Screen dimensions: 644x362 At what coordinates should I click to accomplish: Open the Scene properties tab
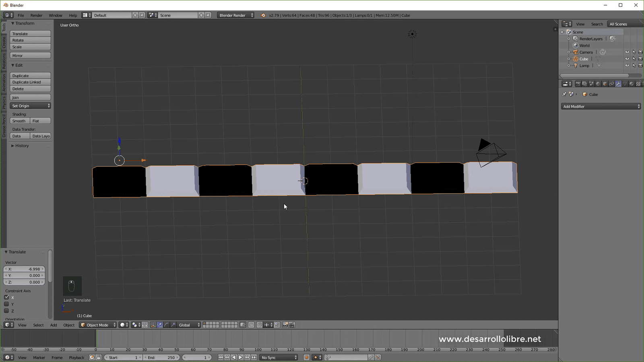click(x=591, y=84)
